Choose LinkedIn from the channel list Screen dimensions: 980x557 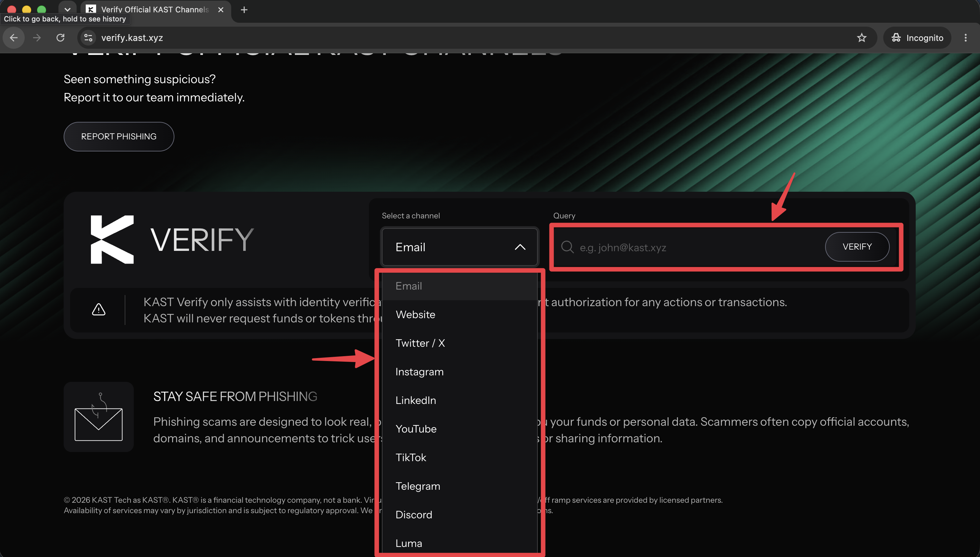click(x=460, y=401)
